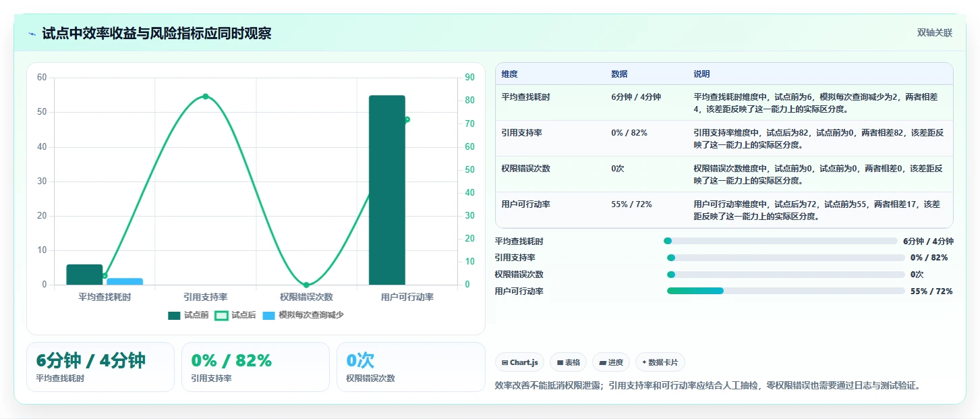Open the 0% / 82% data card
This screenshot has width=980, height=419.
point(256,367)
